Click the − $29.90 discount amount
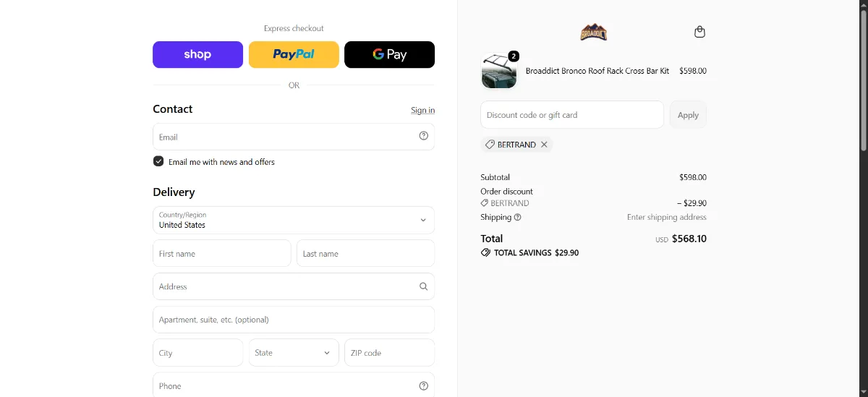 (692, 203)
